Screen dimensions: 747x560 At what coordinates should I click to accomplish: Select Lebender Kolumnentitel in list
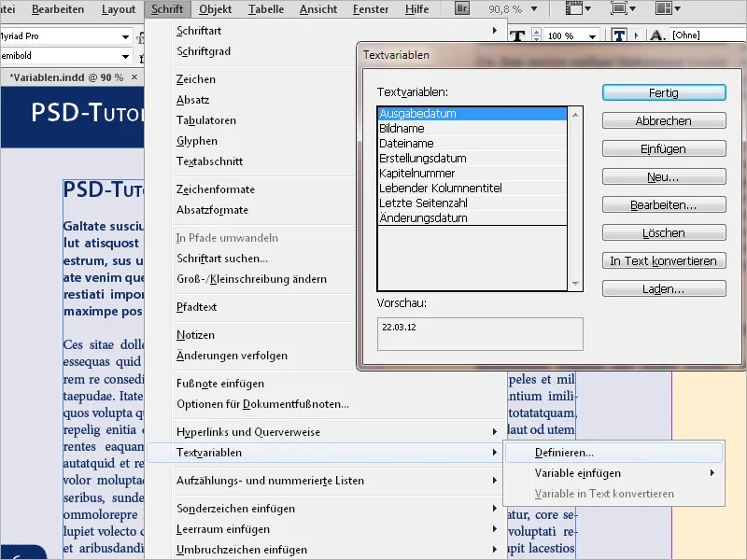click(472, 189)
